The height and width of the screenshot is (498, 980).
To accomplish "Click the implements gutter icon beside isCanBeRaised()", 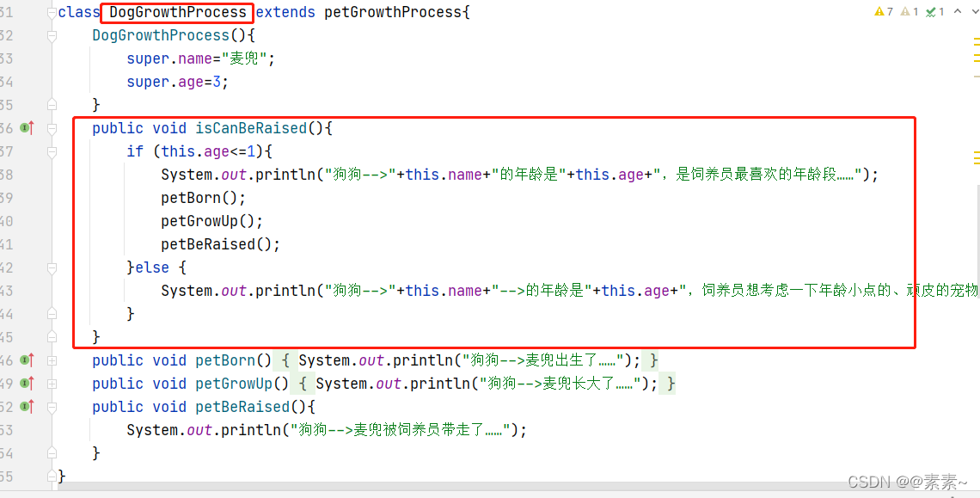I will [27, 128].
